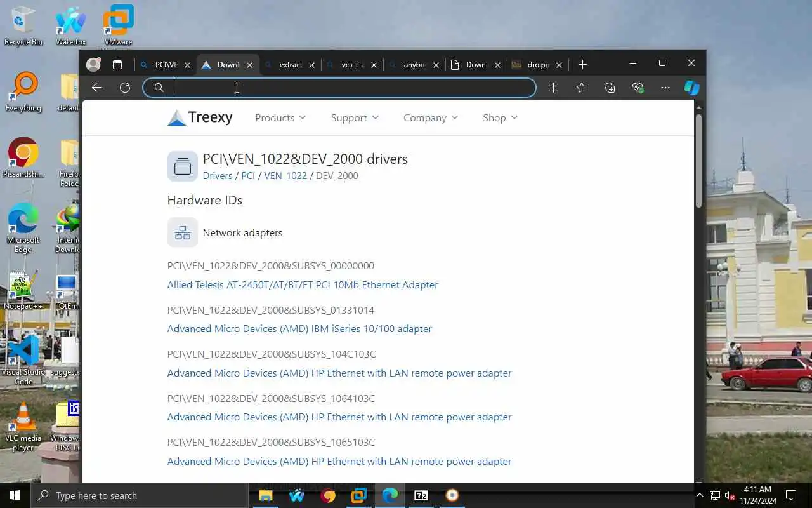Open Visual Studio Code desktop shortcut
The image size is (812, 508).
[x=23, y=361]
